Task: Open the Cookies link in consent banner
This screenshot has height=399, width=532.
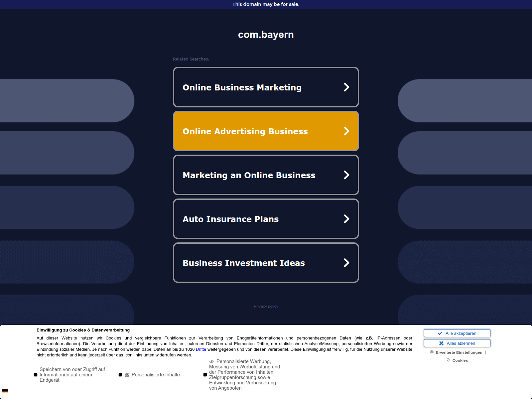Action: point(460,360)
